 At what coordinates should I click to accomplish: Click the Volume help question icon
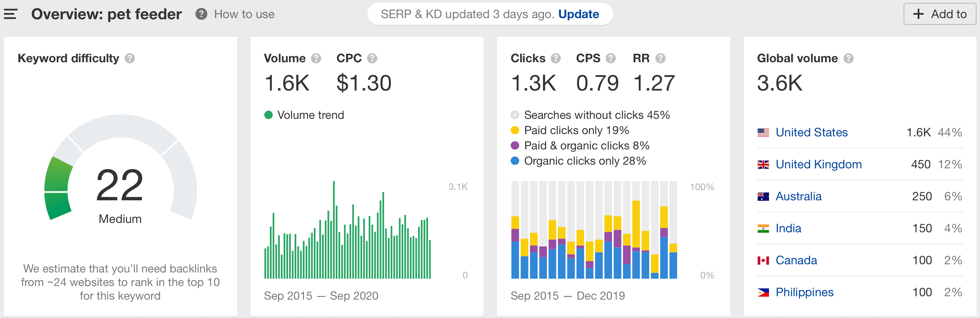pos(316,58)
